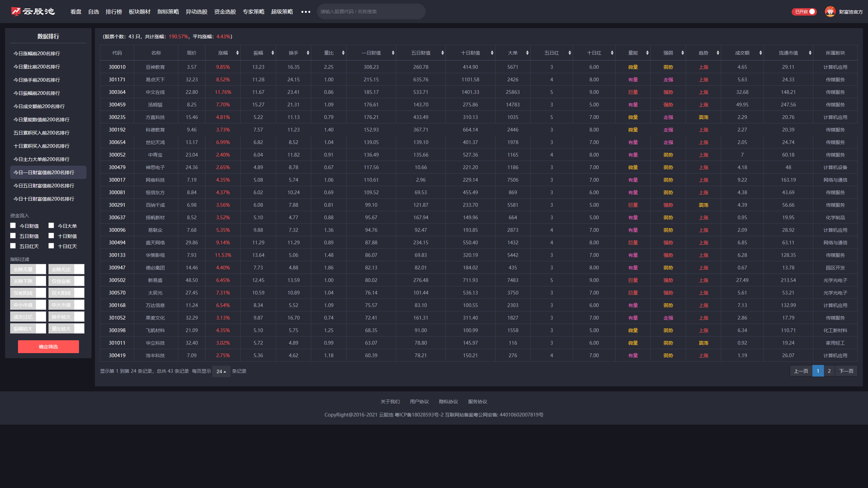Click stock code 301052 row
The height and width of the screenshot is (488, 868).
tap(117, 318)
